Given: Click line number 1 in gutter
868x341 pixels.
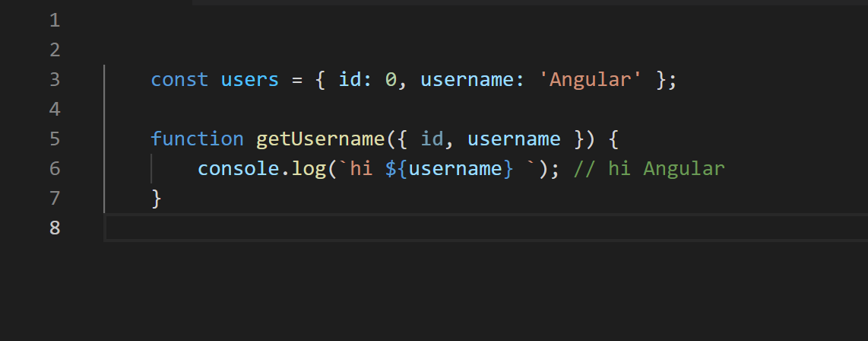Looking at the screenshot, I should tap(54, 21).
